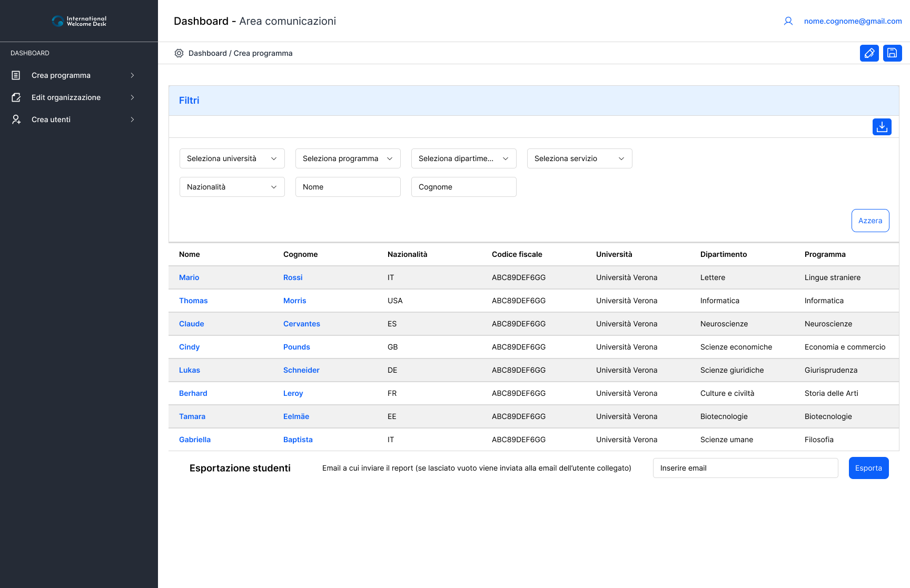Image resolution: width=910 pixels, height=588 pixels.
Task: Open the Seleziona servizio dropdown
Action: click(580, 158)
